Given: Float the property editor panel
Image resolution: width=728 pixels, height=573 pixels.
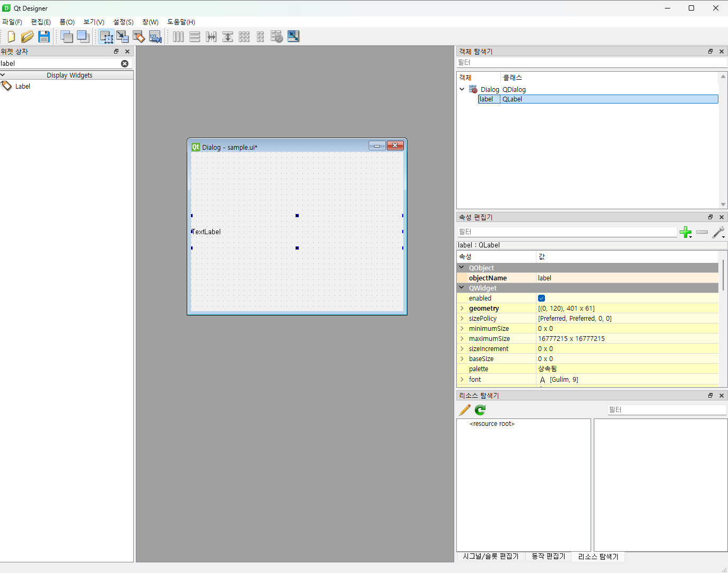Looking at the screenshot, I should [x=710, y=217].
